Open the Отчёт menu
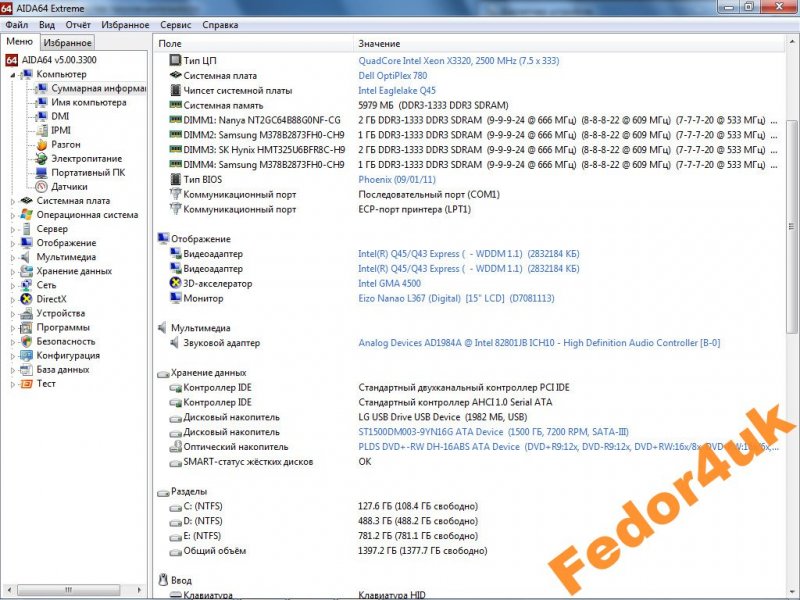Viewport: 800px width, 600px height. [78, 24]
